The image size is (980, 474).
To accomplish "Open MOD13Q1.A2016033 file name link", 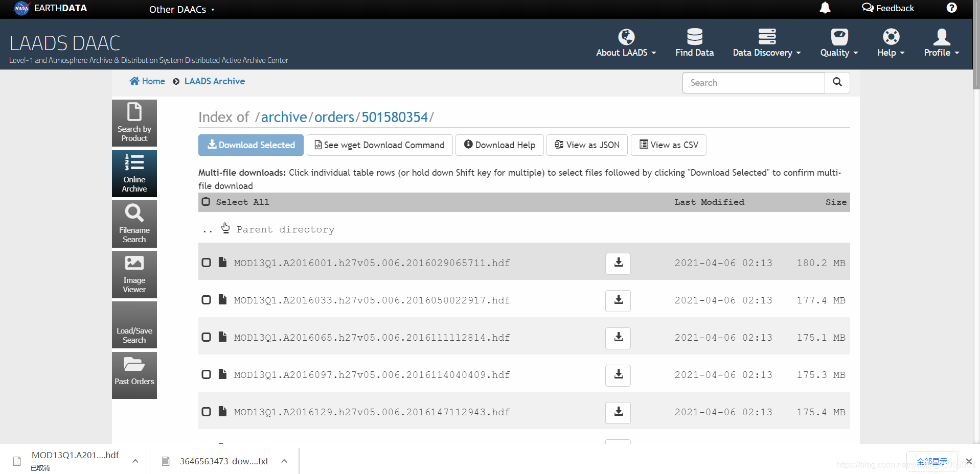I will pos(372,300).
